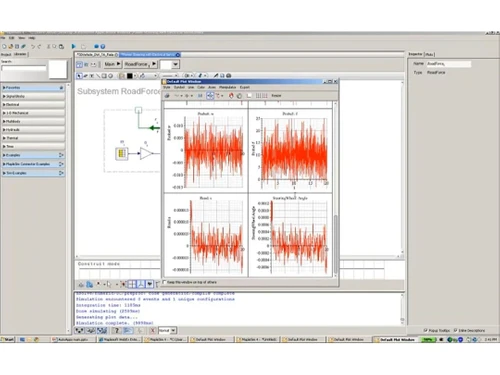Image resolution: width=500 pixels, height=375 pixels.
Task: Switch to the Project tab
Action: click(x=6, y=54)
